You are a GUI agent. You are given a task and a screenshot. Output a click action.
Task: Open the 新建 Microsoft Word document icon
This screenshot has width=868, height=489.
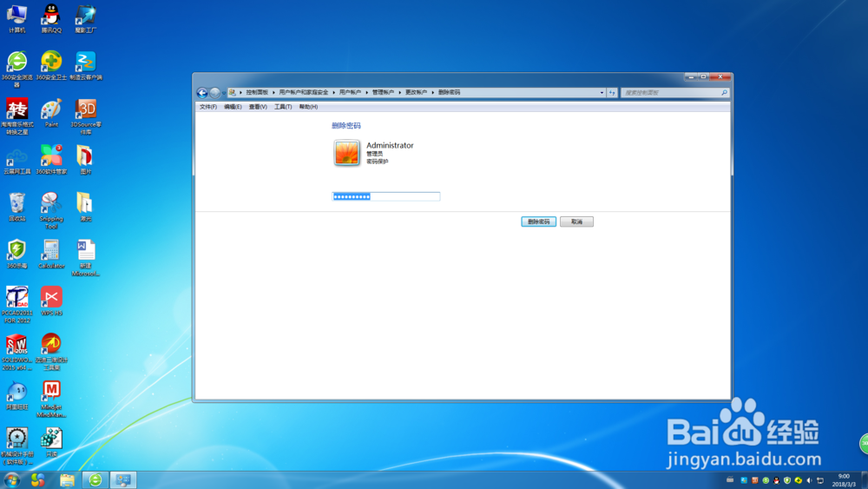[85, 257]
